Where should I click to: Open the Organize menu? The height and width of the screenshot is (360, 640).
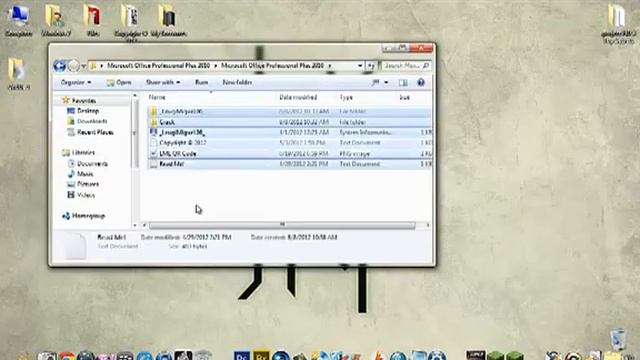coord(76,82)
